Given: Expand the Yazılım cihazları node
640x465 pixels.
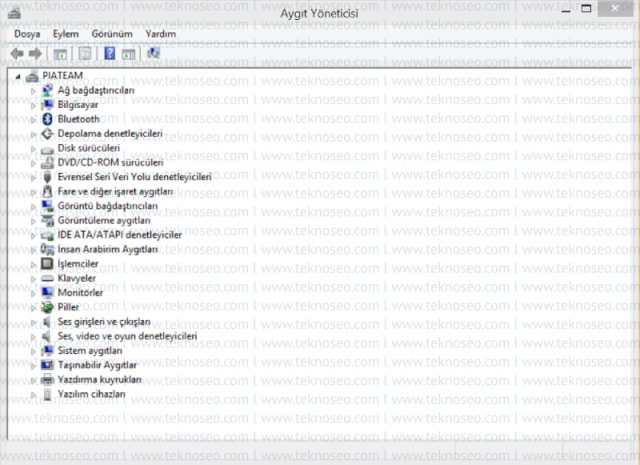Looking at the screenshot, I should tap(33, 395).
